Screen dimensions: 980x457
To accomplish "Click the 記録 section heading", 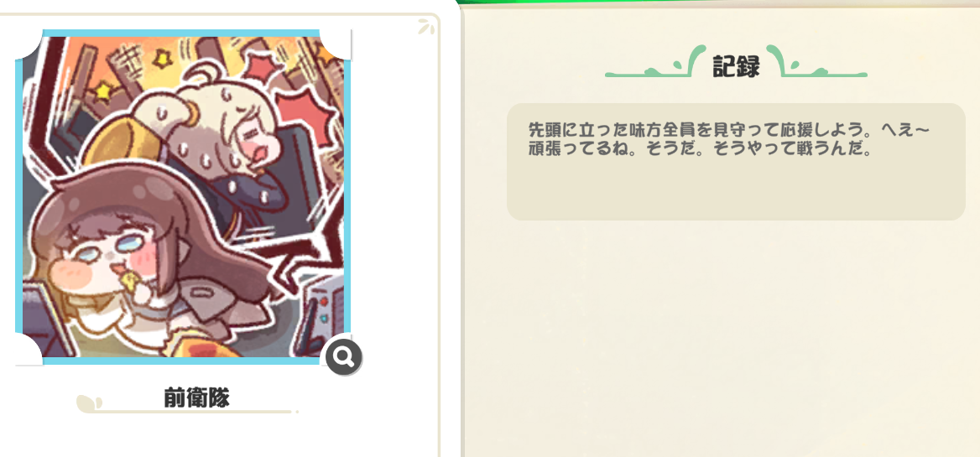I will point(736,66).
